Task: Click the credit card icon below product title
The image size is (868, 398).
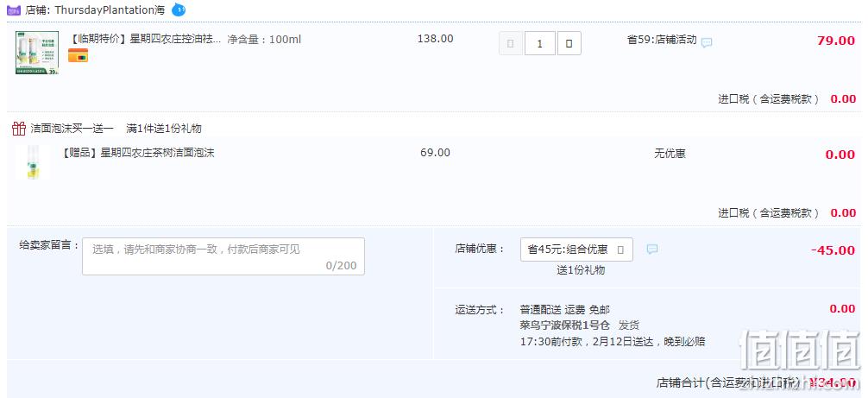Action: pyautogui.click(x=78, y=55)
